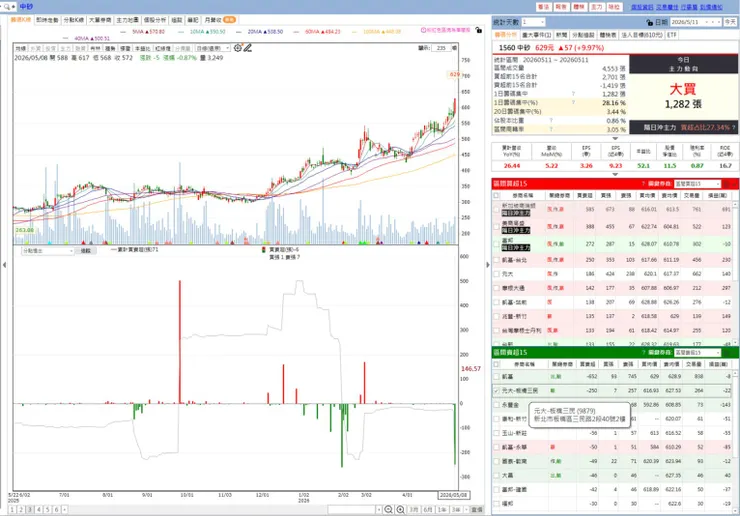Click the zoom out magnifier icon

click(388, 509)
